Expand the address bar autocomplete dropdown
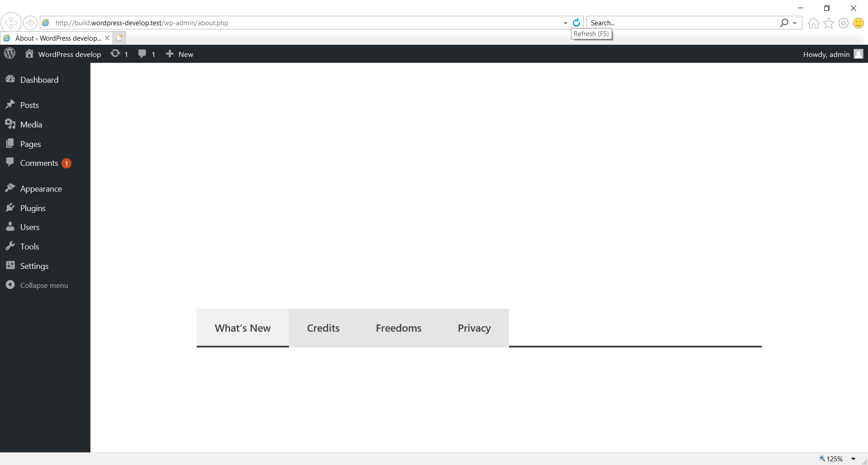 [566, 23]
